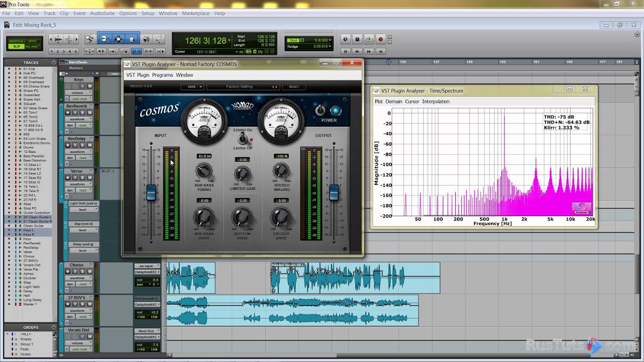Select Slip edit mode
This screenshot has width=644, height=362.
[17, 46]
